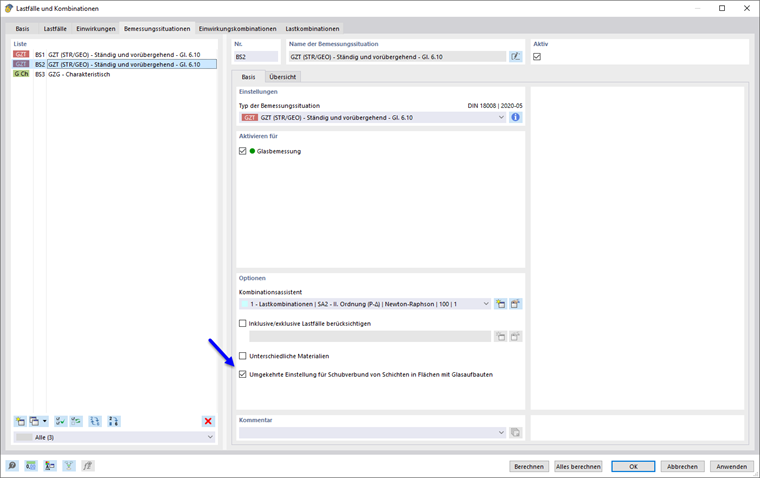The width and height of the screenshot is (760, 478).
Task: Click the units and decimals icon
Action: point(31,466)
